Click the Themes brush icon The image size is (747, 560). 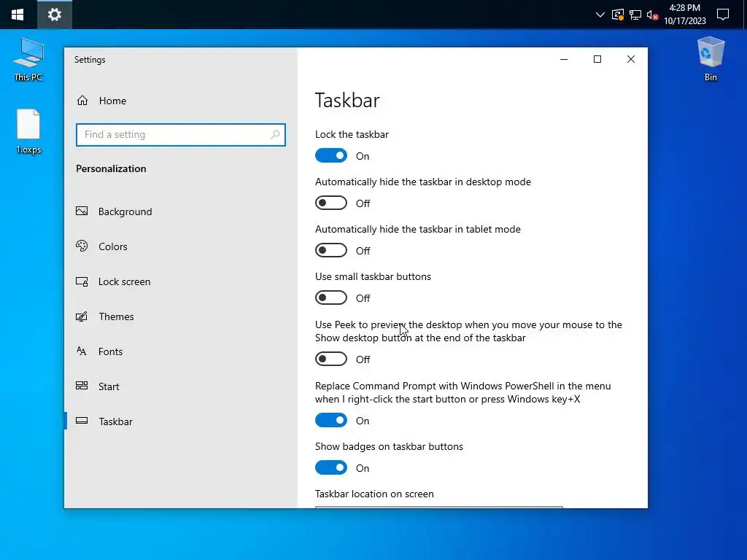[x=82, y=316]
